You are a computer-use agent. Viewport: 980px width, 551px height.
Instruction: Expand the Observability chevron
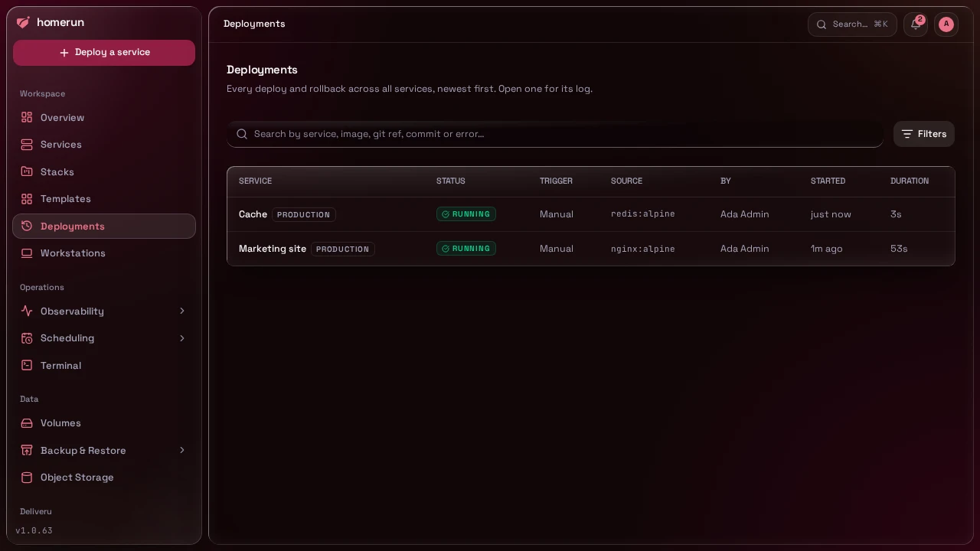point(182,311)
